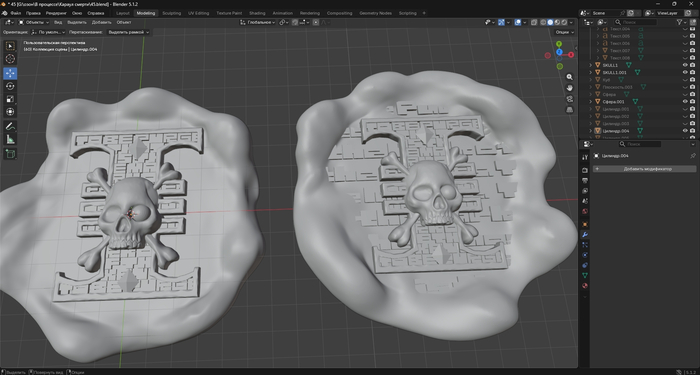Activate the Cursor tool
Viewport: 700px width, 375px height.
[10, 58]
